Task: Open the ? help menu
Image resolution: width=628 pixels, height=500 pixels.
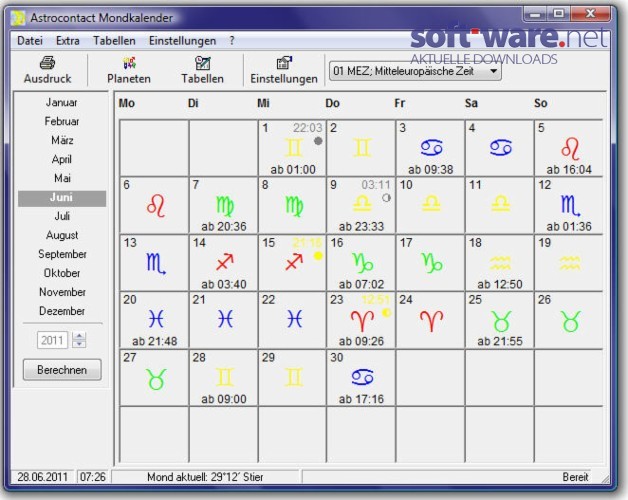Action: pos(232,41)
